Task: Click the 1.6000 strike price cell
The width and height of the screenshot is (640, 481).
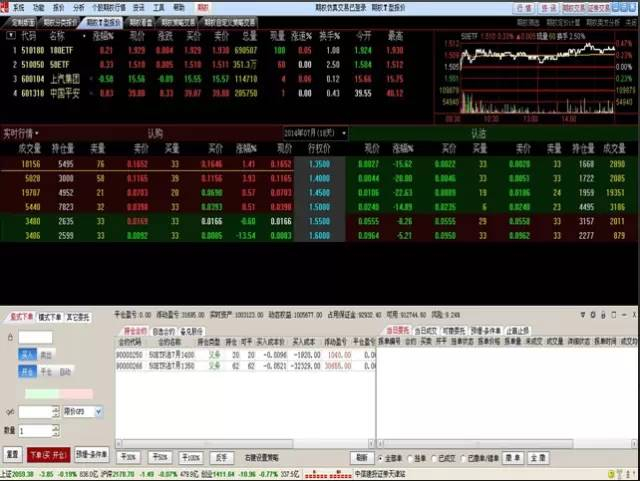Action: click(319, 236)
